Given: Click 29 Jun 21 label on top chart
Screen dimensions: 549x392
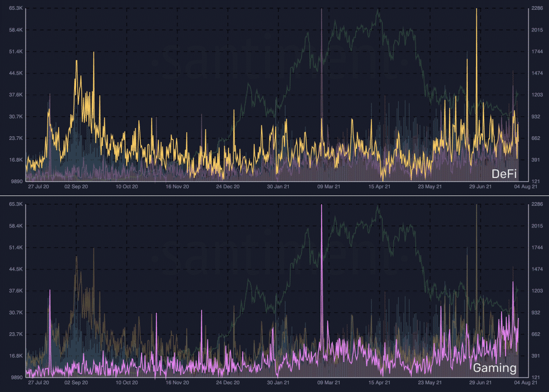Looking at the screenshot, I should (480, 187).
